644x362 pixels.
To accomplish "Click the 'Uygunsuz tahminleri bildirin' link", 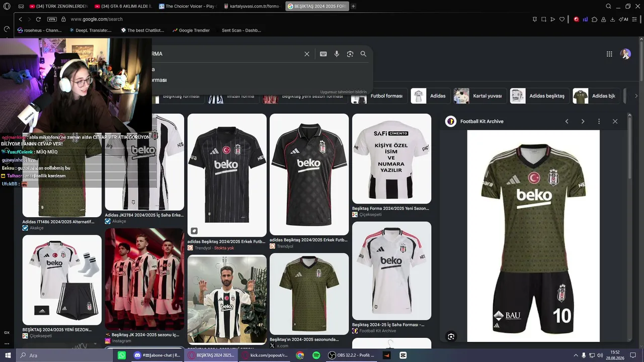I will point(344,92).
